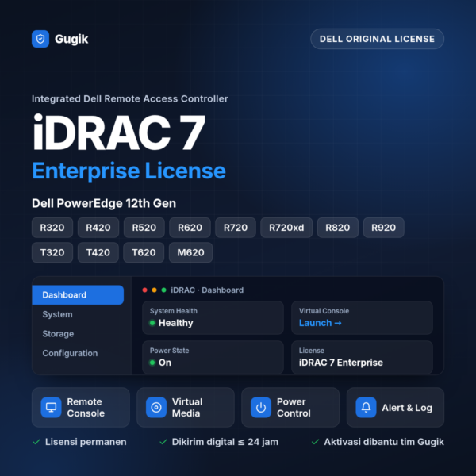
Task: Click the green window dot
Action: pos(163,290)
